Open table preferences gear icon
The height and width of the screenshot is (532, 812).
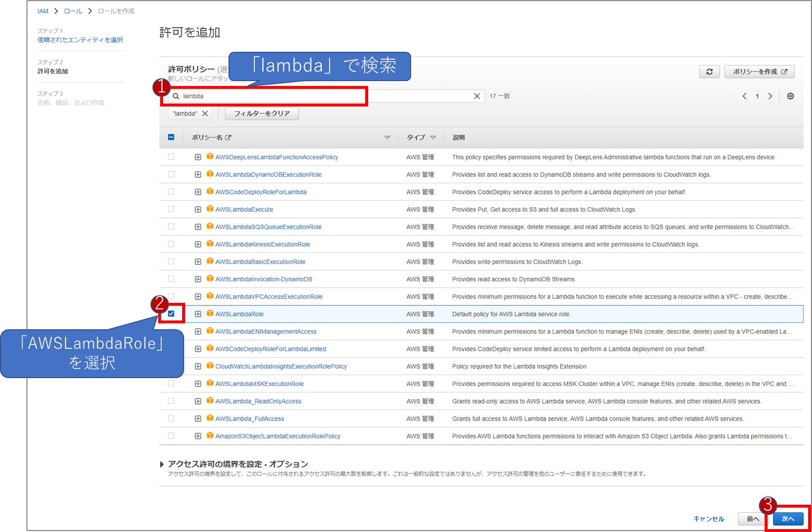pos(790,96)
